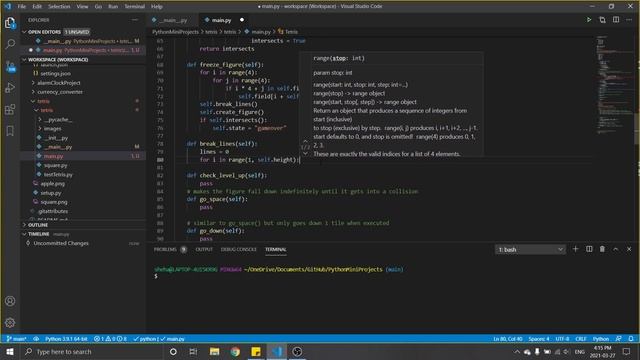The height and width of the screenshot is (360, 640).
Task: Maximize panel size with up chevron
Action: [x=616, y=249]
